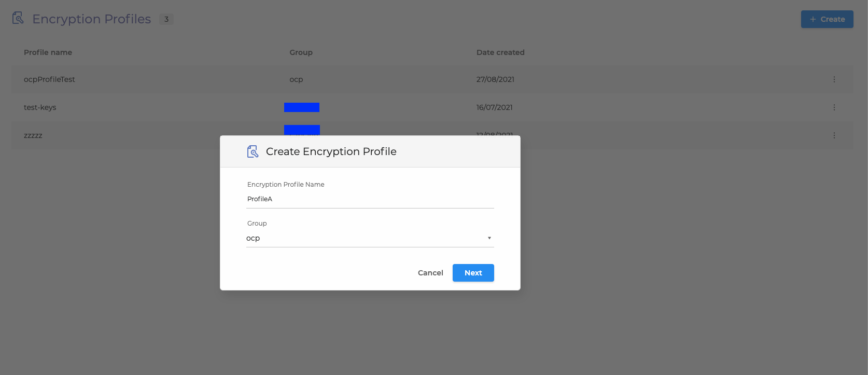Select the ocpProfileTest profile row
This screenshot has width=868, height=375.
click(x=49, y=79)
